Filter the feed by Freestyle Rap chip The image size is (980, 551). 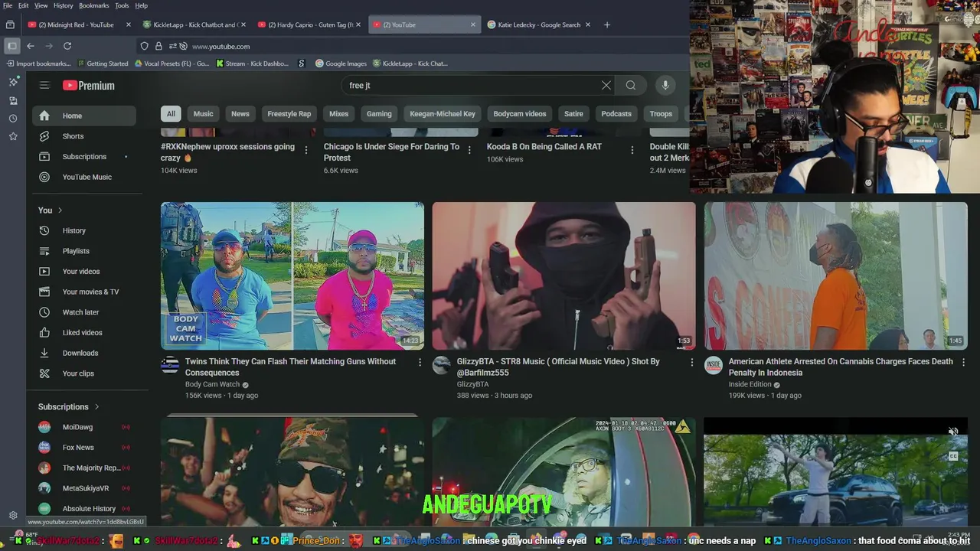click(x=289, y=114)
